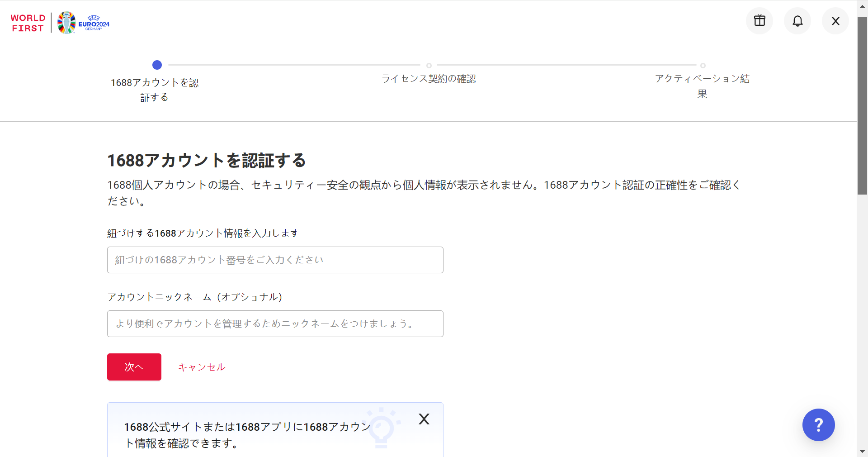Select the filled first step indicator dot
868x457 pixels.
(x=157, y=65)
